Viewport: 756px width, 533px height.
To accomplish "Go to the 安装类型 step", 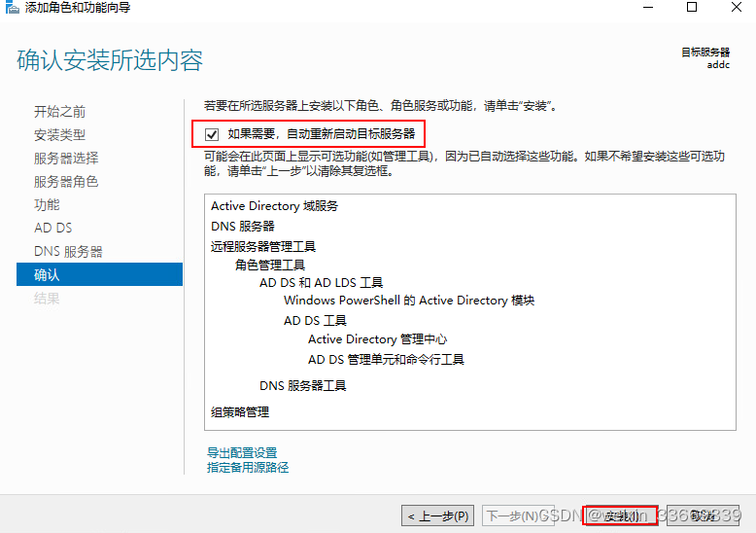I will point(60,134).
